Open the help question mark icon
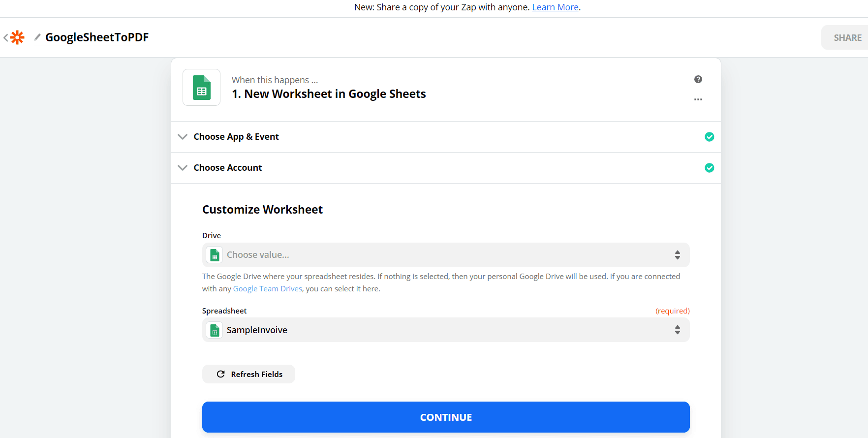 (x=698, y=79)
